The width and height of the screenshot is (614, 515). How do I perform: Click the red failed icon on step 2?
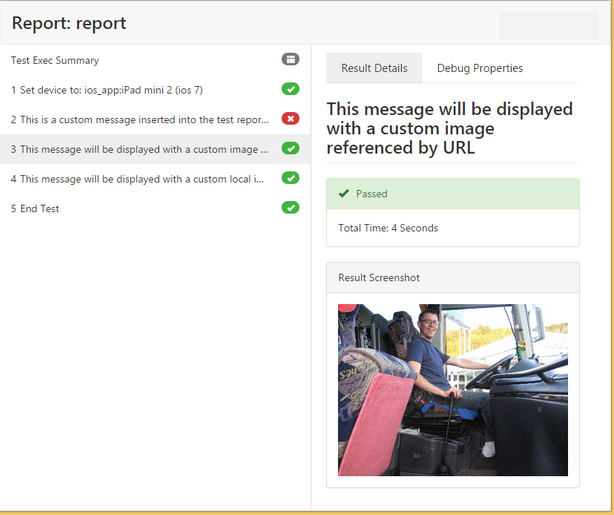(290, 119)
